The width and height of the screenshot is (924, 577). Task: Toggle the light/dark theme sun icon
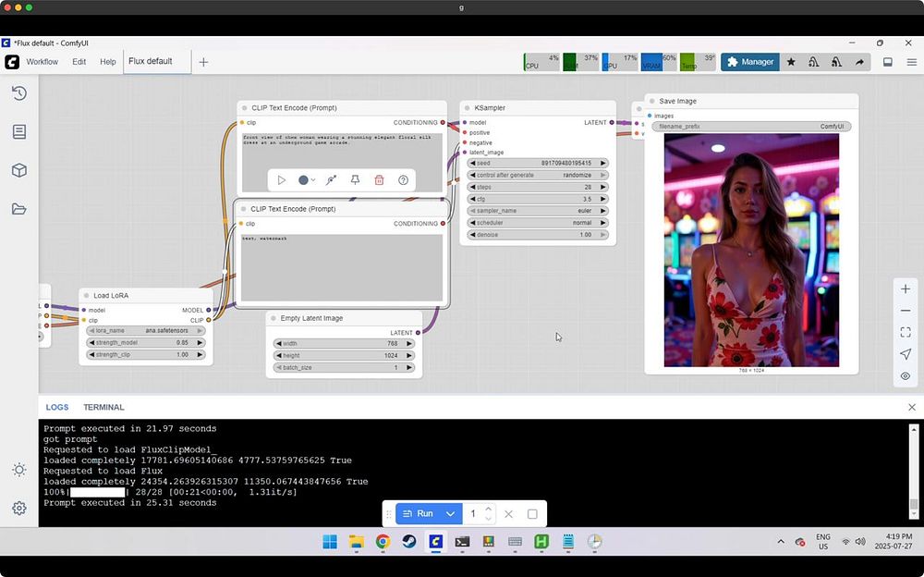tap(18, 470)
